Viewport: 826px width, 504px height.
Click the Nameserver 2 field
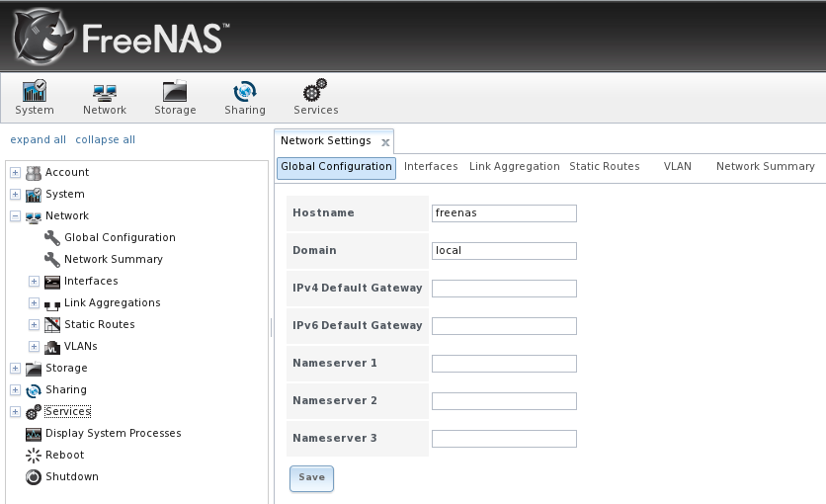pyautogui.click(x=504, y=401)
